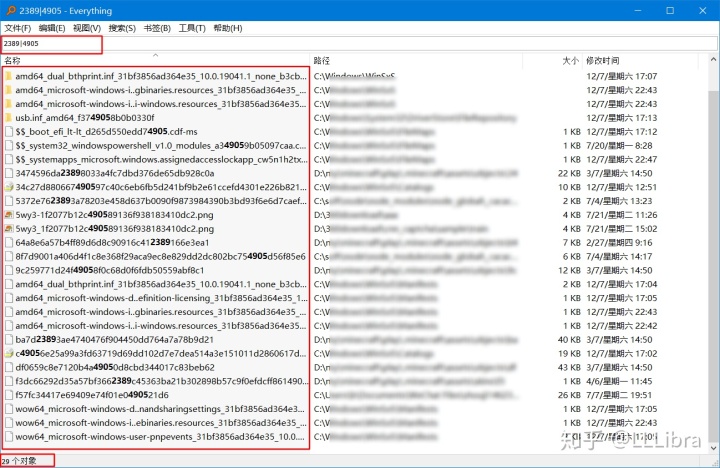This screenshot has width=720, height=468.
Task: Click size 43 KB of df0659c8e7120b4a row
Action: click(x=569, y=367)
